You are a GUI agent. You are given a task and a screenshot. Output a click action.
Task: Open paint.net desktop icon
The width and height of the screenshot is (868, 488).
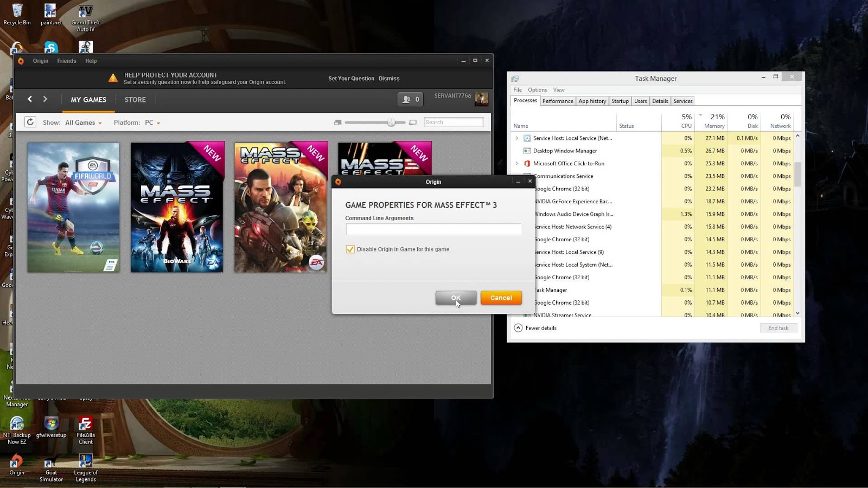51,15
